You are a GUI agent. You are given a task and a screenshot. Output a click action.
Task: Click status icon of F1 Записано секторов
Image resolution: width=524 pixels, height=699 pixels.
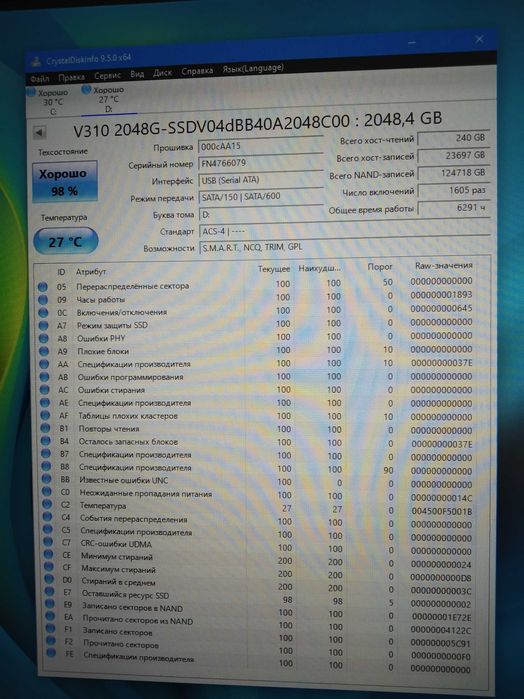click(51, 629)
